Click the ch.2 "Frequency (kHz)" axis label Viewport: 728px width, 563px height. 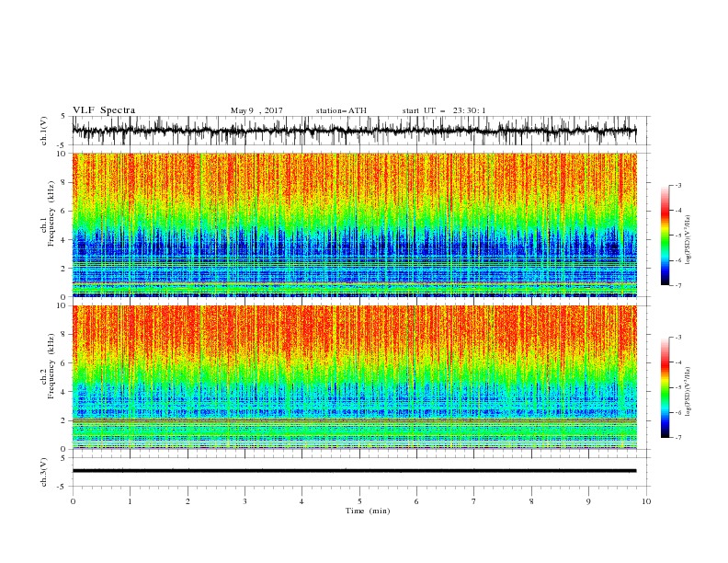51,366
